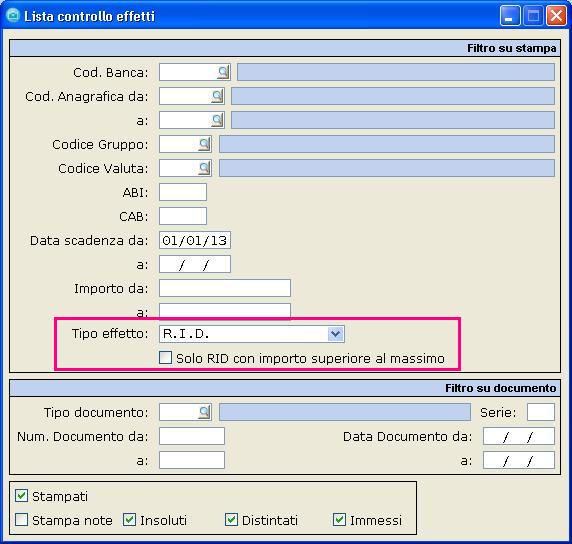Close the Lista controllo effetti window

(x=556, y=16)
